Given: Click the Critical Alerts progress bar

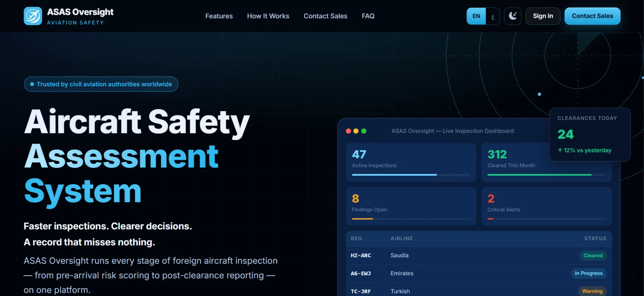Looking at the screenshot, I should [547, 219].
